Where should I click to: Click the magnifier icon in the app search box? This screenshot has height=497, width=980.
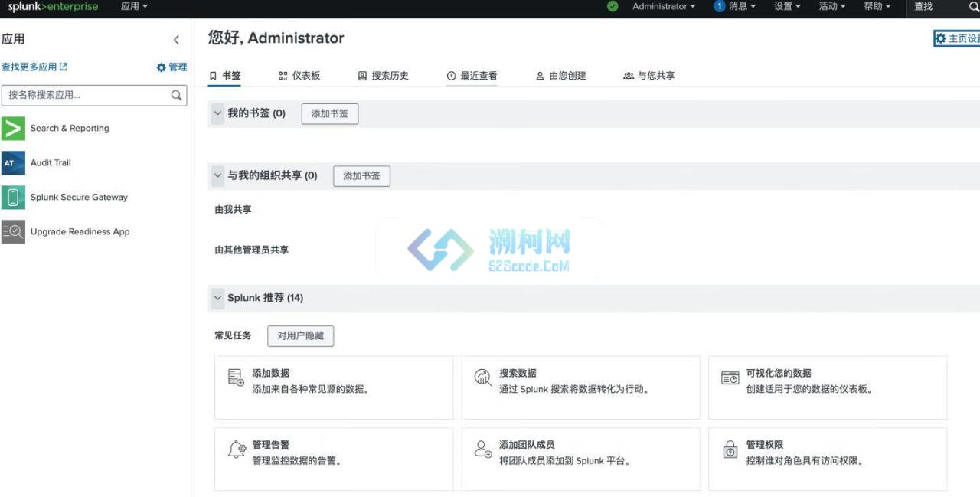(x=176, y=96)
